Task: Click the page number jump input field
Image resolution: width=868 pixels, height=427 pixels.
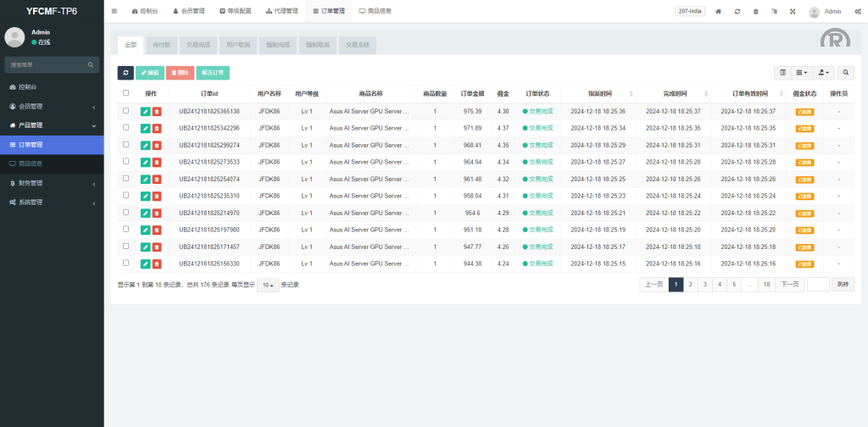Action: [x=818, y=285]
